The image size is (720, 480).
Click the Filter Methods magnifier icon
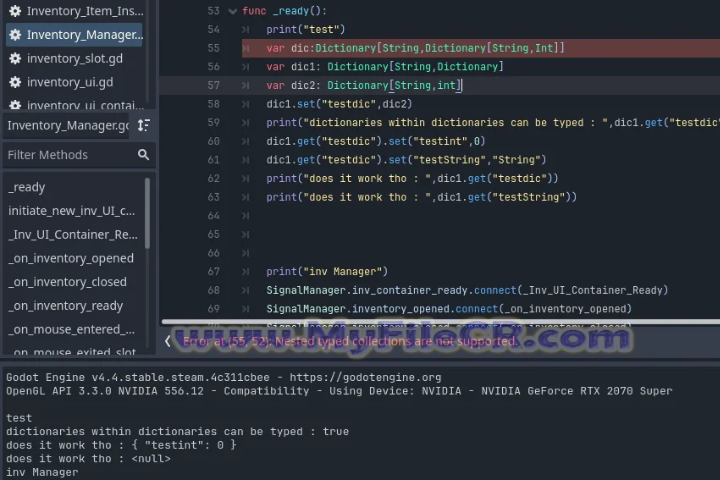coord(143,155)
